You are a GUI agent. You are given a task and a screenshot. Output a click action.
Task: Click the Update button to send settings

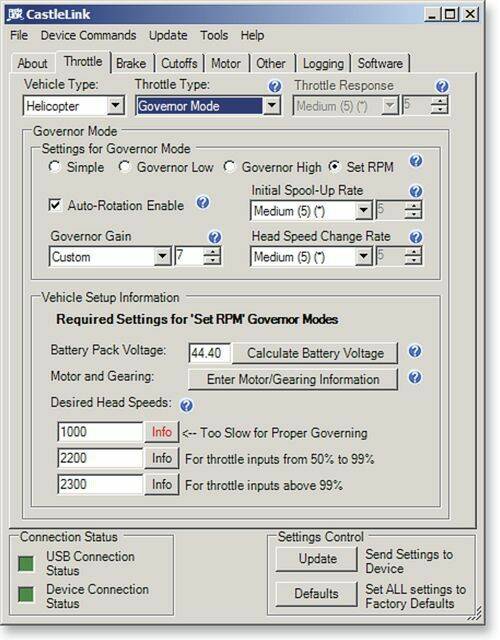point(317,559)
